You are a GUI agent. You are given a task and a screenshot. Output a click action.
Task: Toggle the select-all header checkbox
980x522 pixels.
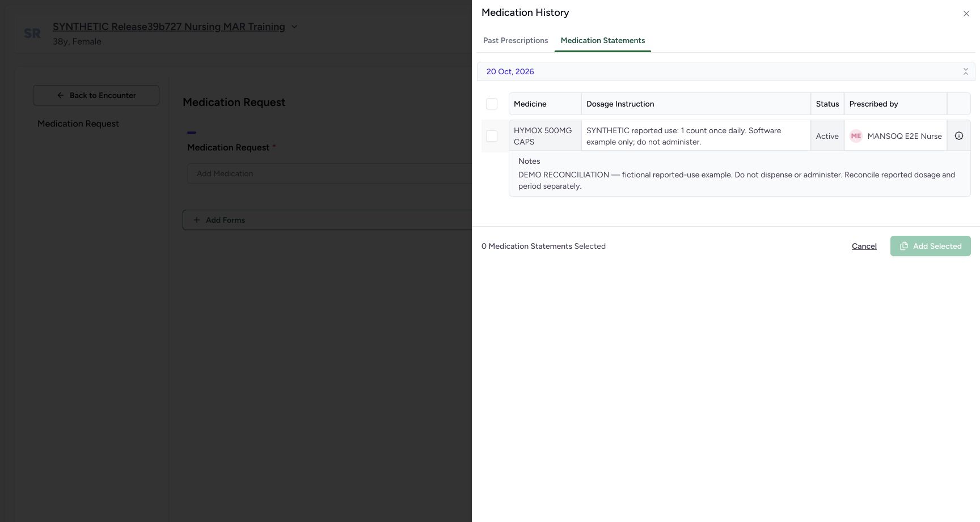coord(492,104)
